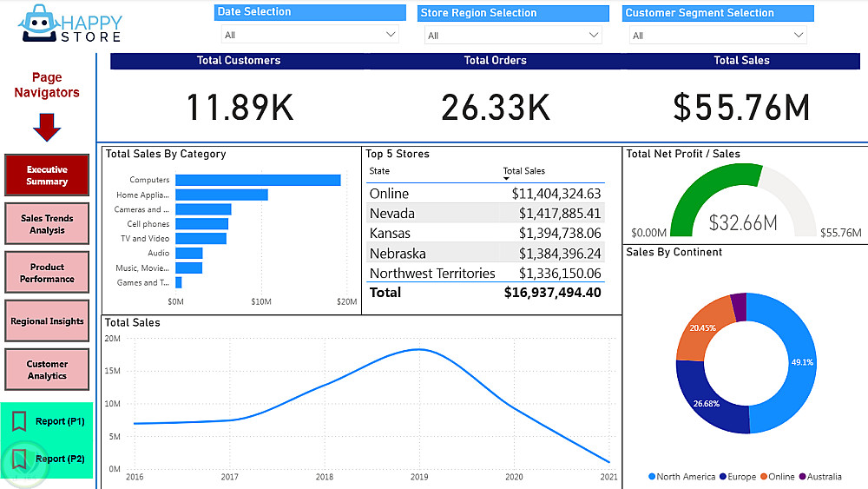Click the Australia legend marker
The image size is (868, 489).
coord(802,476)
